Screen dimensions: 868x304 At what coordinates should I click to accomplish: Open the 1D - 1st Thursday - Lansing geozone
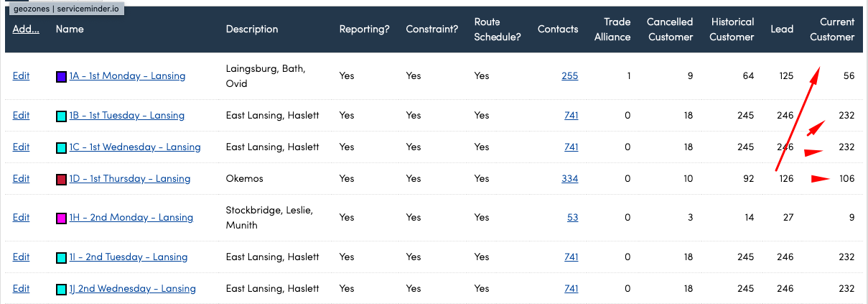pyautogui.click(x=129, y=179)
